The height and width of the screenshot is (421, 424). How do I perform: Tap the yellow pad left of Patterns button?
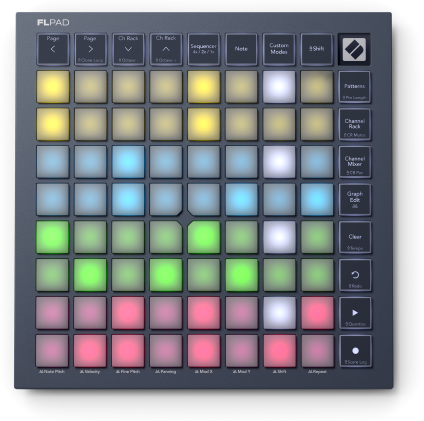(x=317, y=87)
